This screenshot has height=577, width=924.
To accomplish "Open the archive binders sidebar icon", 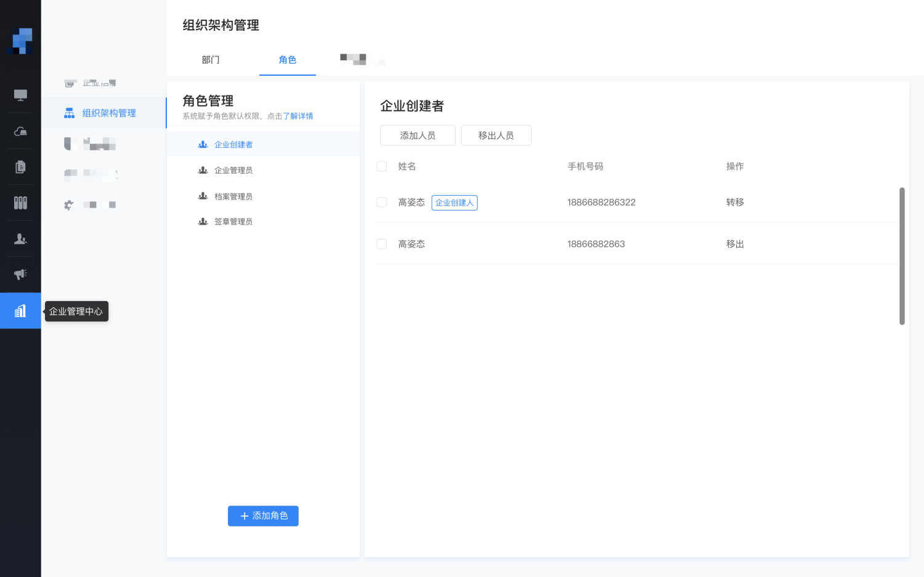I will (20, 203).
